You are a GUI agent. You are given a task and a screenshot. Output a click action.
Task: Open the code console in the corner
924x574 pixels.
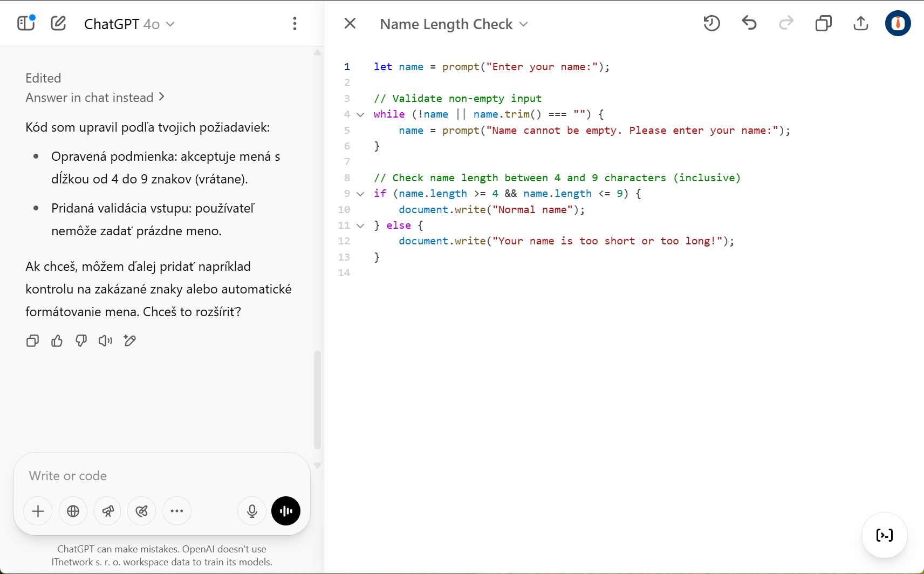[x=884, y=535]
